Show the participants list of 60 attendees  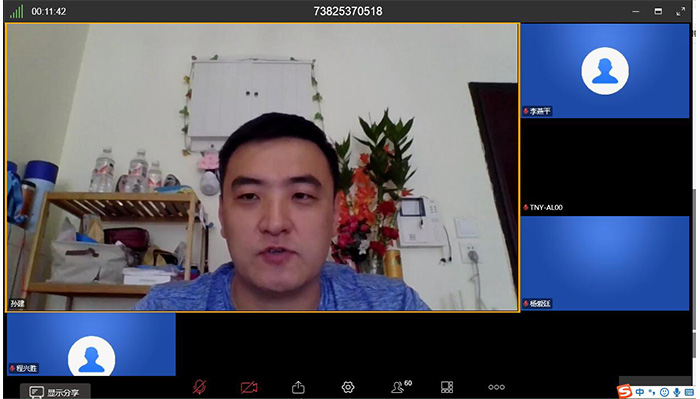[401, 387]
